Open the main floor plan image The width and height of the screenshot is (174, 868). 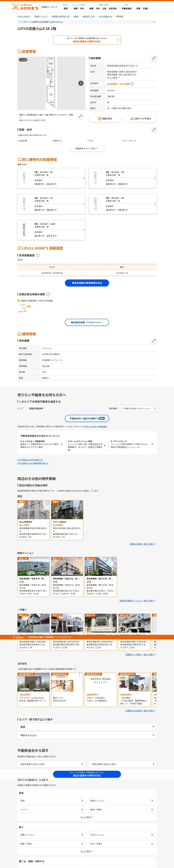[x=51, y=83]
